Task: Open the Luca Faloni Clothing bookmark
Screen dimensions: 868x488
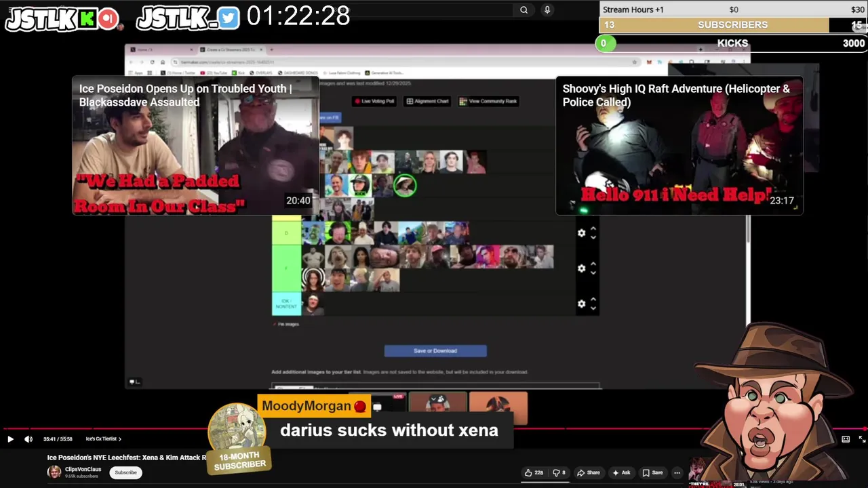Action: [x=342, y=73]
